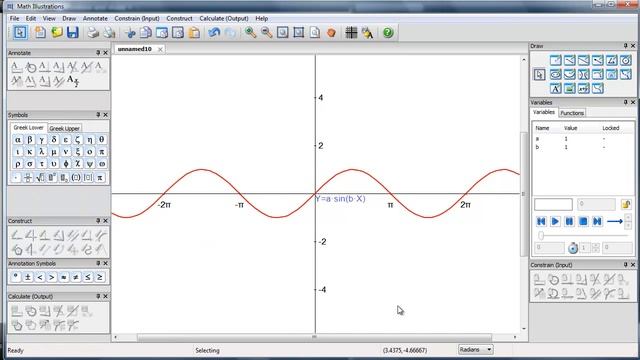640x360 pixels.
Task: Pin the Constrain (Input) panel
Action: click(x=625, y=264)
